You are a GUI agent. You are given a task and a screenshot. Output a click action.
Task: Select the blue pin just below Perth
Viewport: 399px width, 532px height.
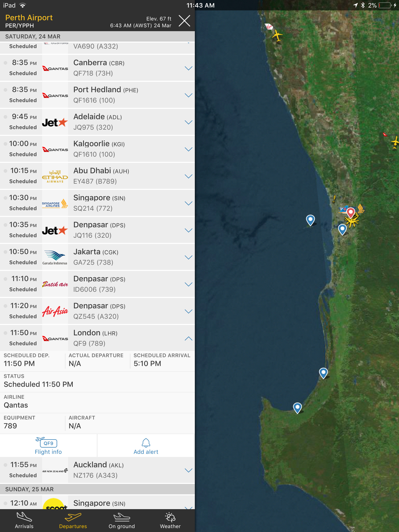pyautogui.click(x=342, y=230)
